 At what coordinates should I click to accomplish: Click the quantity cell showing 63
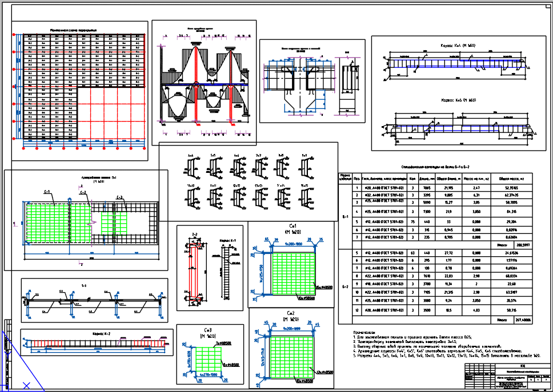tap(412, 253)
